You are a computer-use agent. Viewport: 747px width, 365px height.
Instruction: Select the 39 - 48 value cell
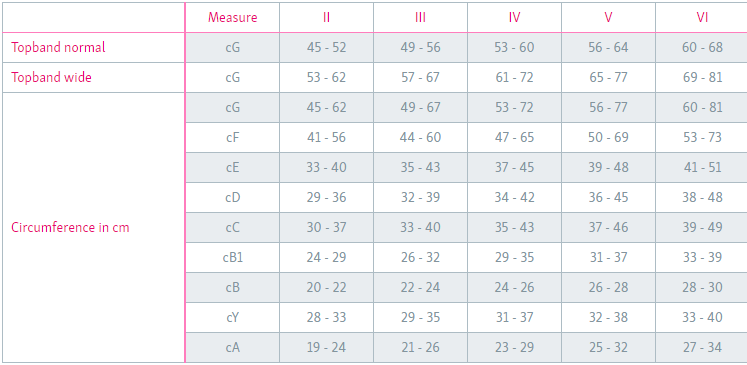(608, 167)
